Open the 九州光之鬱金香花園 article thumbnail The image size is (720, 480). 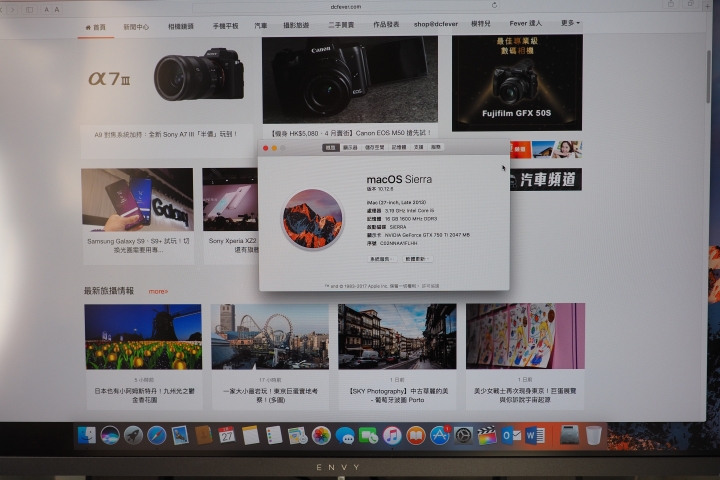(143, 337)
